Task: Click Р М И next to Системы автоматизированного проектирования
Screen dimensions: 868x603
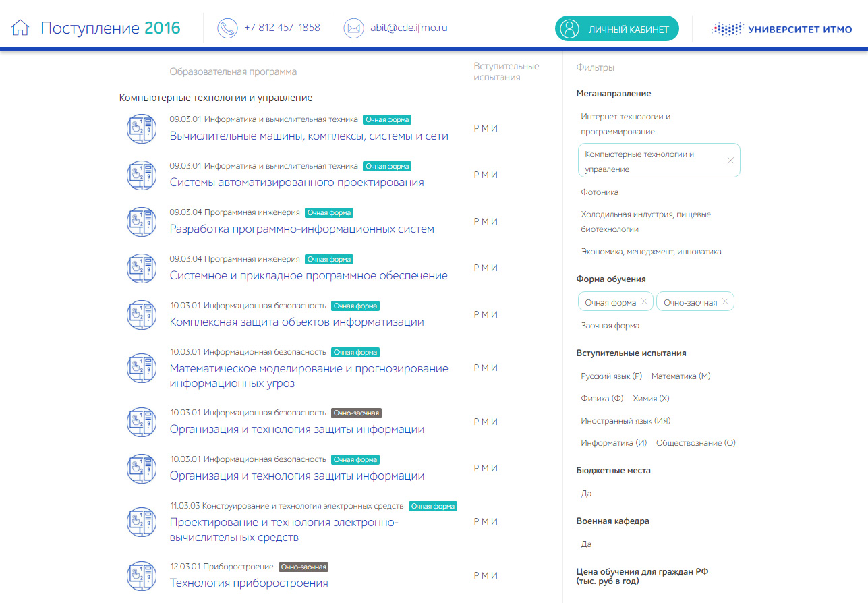Action: (486, 175)
